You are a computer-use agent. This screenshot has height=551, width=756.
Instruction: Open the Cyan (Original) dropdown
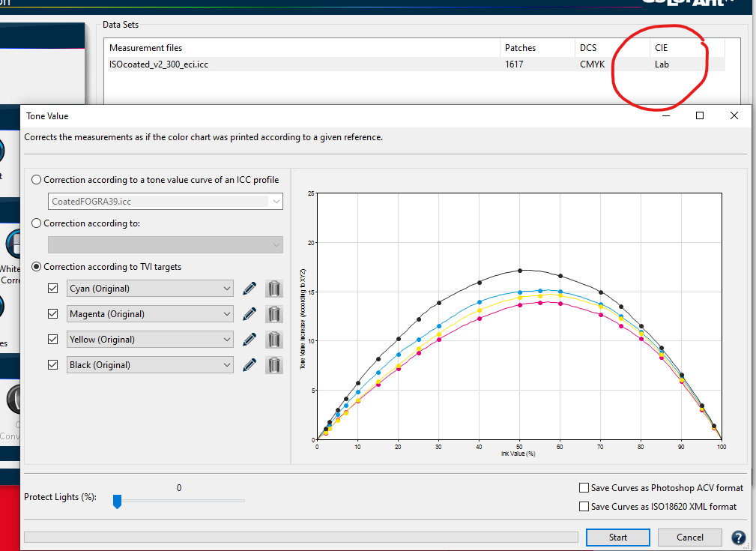tap(151, 289)
